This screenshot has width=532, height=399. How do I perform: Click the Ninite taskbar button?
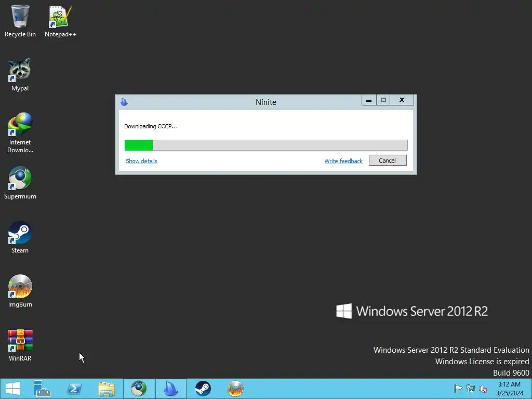[170, 389]
